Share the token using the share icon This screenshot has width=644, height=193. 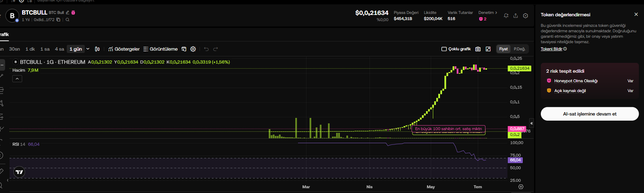(x=516, y=16)
